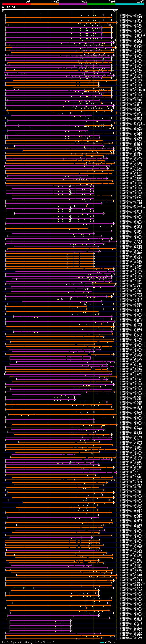This screenshot has width=146, height=644.
Task: Select hit label UniRef100_Q4T8U2
Action: [x=131, y=547]
